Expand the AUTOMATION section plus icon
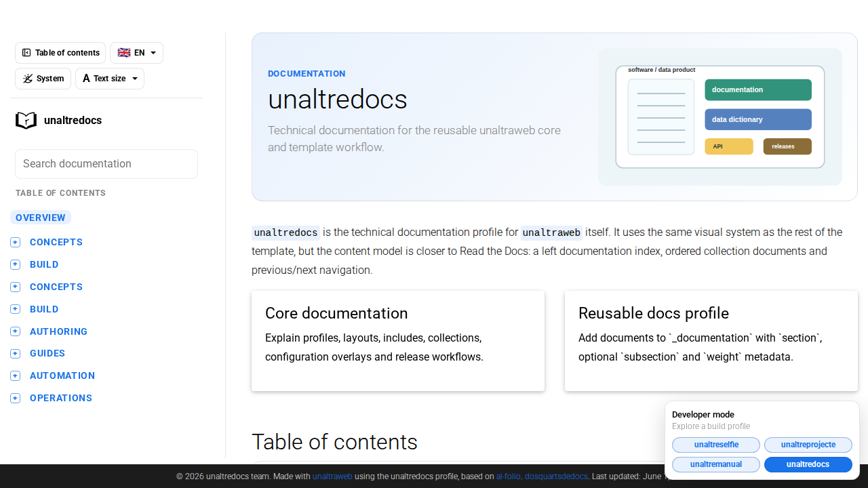The height and width of the screenshot is (488, 868). click(x=15, y=376)
